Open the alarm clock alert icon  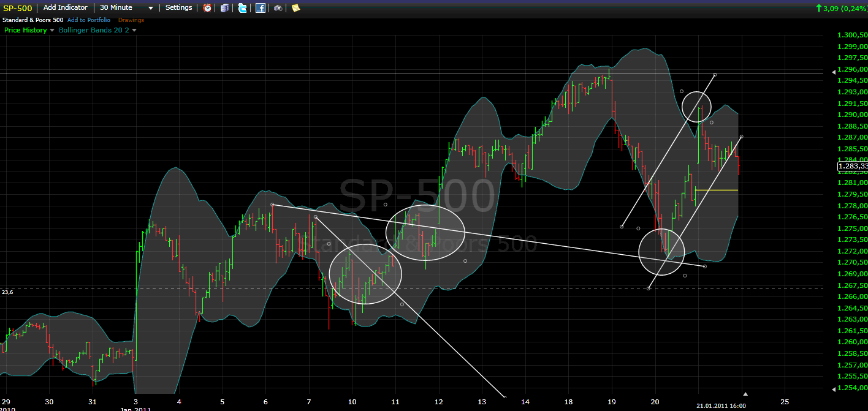pyautogui.click(x=208, y=8)
